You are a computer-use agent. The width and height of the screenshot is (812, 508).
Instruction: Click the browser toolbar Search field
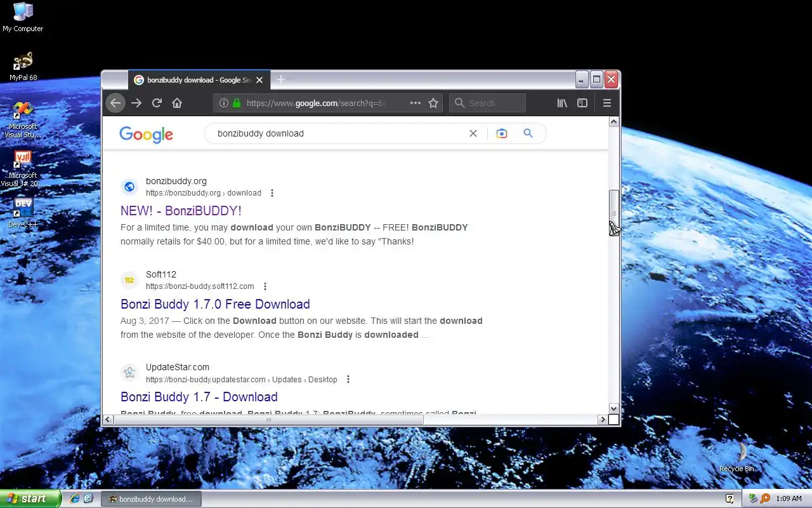[x=488, y=103]
